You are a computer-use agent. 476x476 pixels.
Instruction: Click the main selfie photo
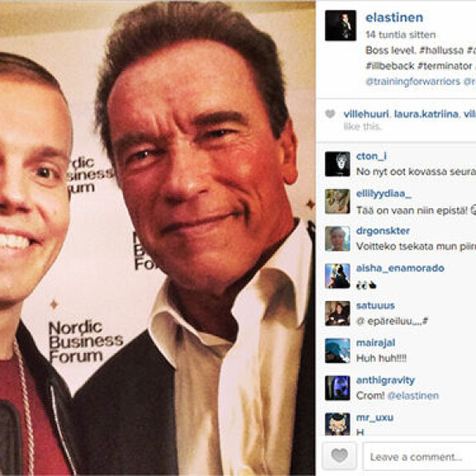158,238
